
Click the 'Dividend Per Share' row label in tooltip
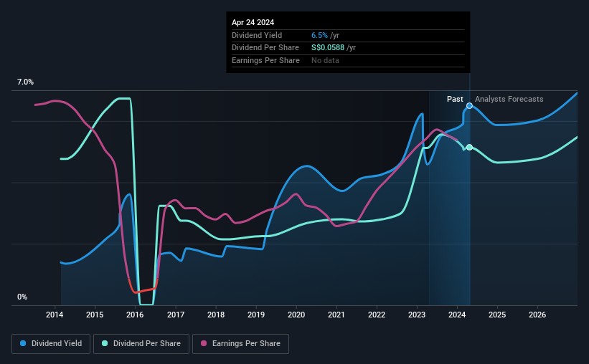(265, 48)
